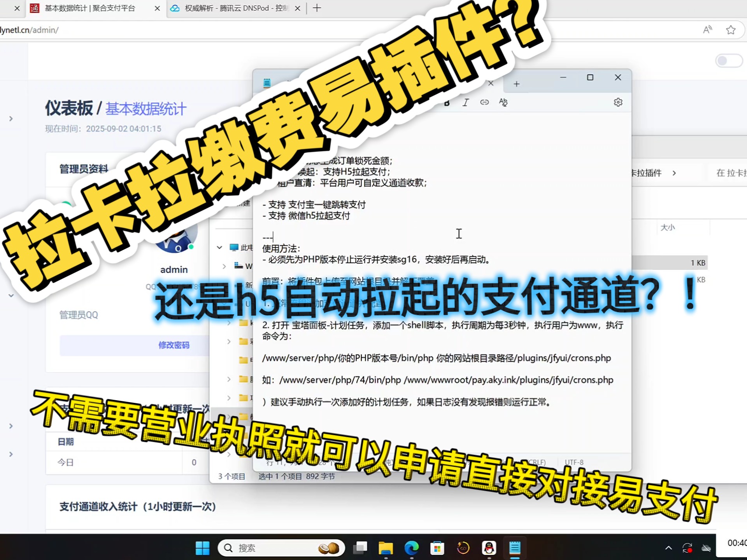The width and height of the screenshot is (747, 560).
Task: Toggle the switch at top right of admin page
Action: (x=729, y=61)
